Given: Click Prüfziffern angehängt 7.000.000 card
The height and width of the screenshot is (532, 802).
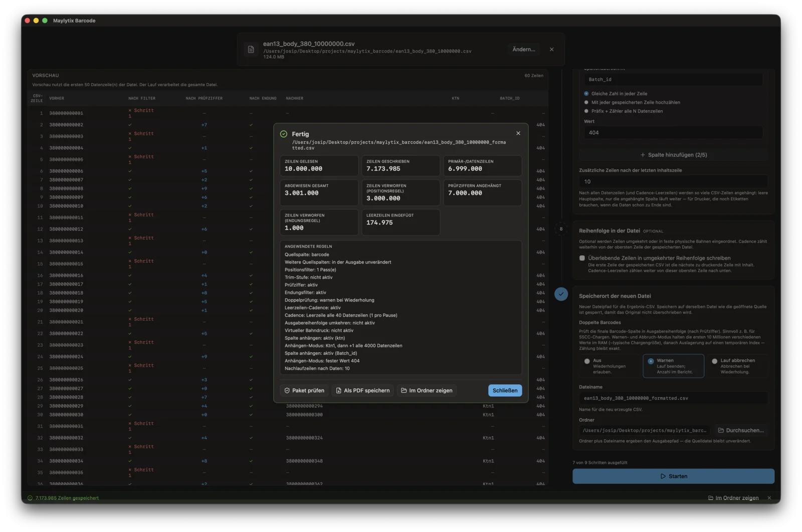Looking at the screenshot, I should (x=482, y=192).
